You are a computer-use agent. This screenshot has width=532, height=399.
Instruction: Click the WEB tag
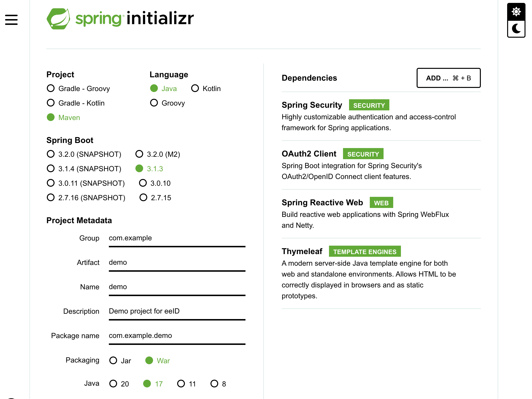click(381, 203)
